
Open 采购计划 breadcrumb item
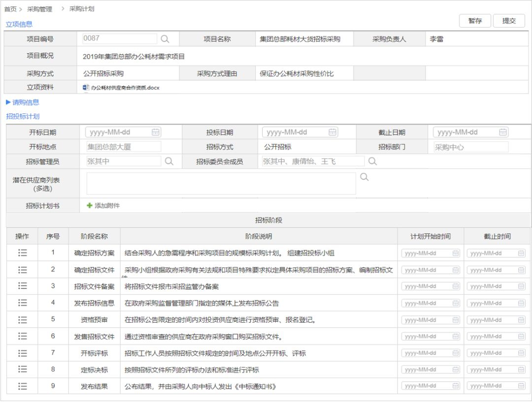click(82, 9)
